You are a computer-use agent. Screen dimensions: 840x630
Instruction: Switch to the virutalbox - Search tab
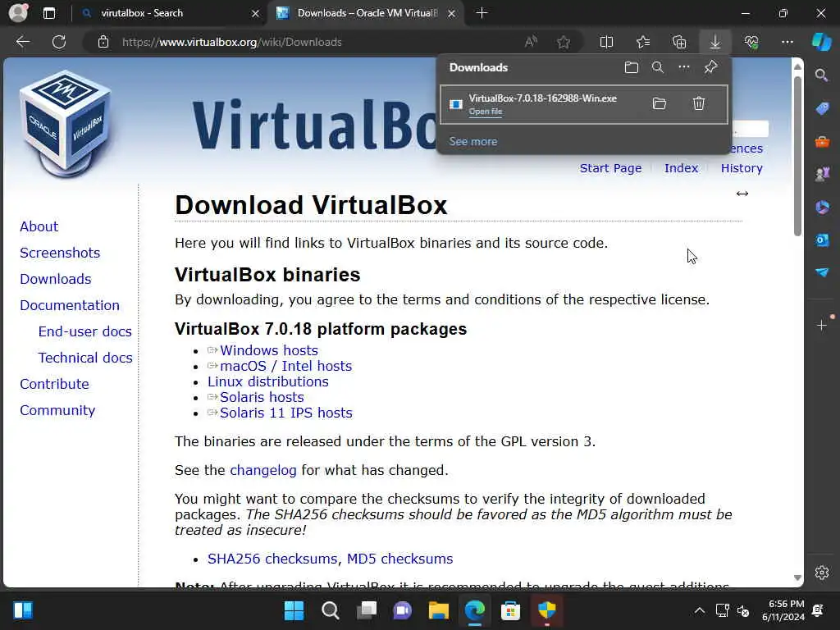coord(171,13)
